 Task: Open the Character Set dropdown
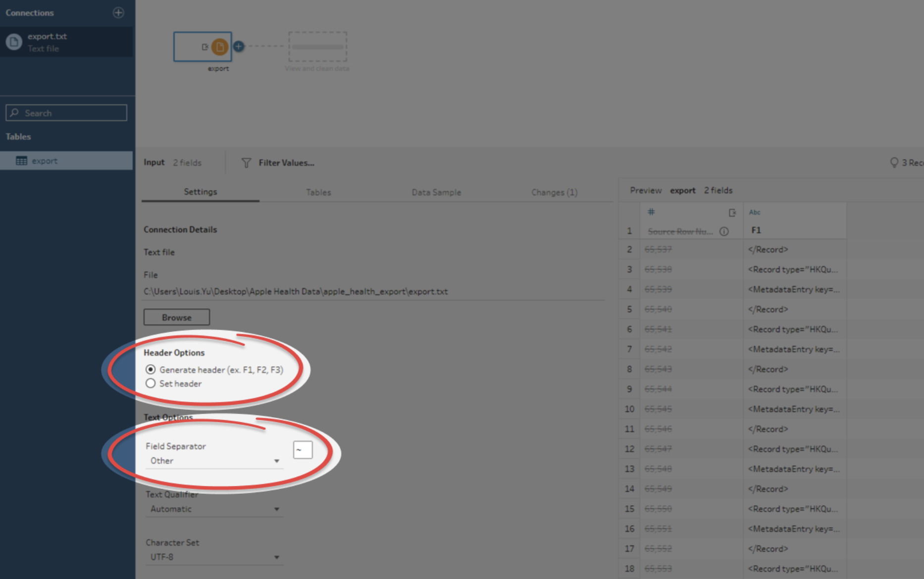(214, 557)
